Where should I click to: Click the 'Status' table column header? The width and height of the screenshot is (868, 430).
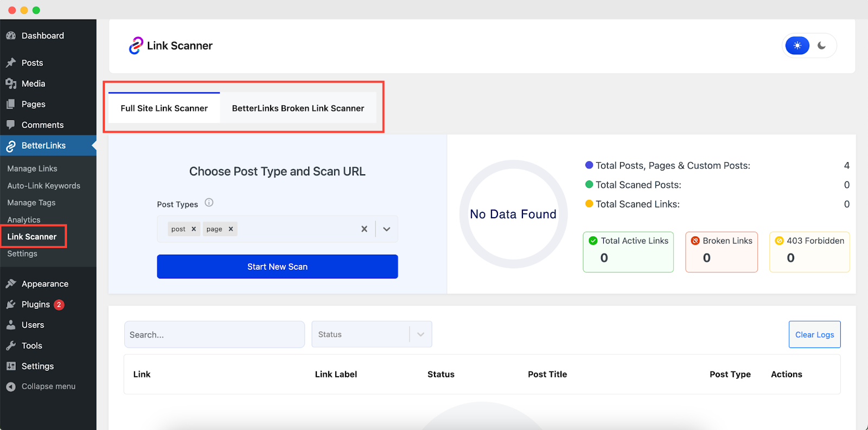coord(441,375)
